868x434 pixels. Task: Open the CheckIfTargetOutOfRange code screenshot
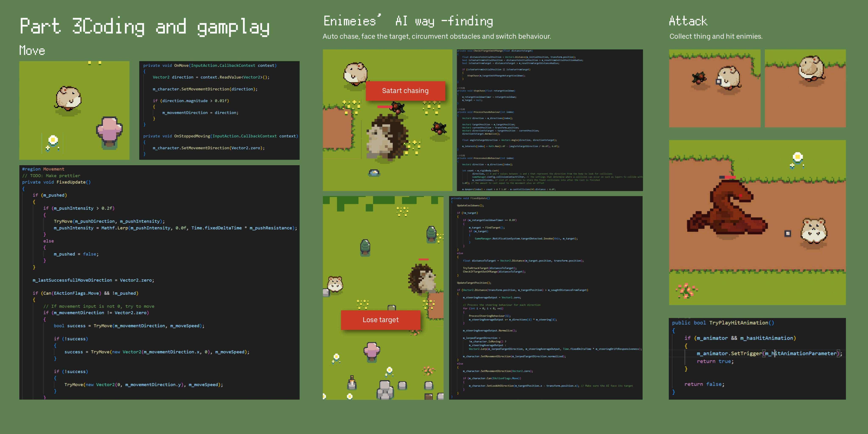click(x=549, y=120)
